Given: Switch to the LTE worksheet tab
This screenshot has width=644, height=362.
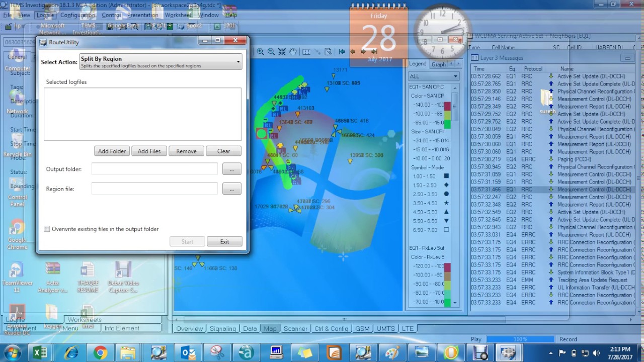Looking at the screenshot, I should tap(408, 329).
